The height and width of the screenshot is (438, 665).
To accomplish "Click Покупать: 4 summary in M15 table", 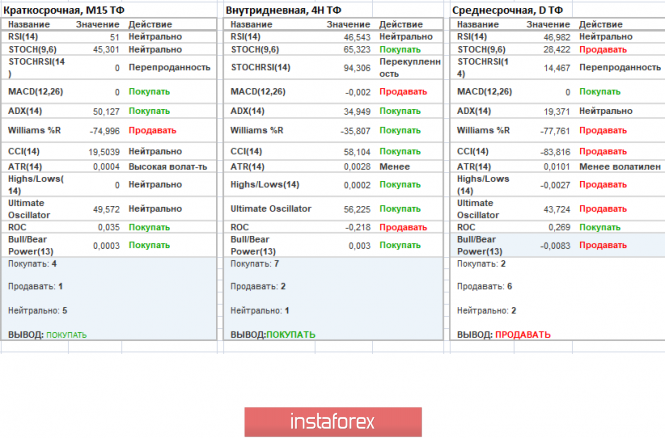I will [x=32, y=264].
